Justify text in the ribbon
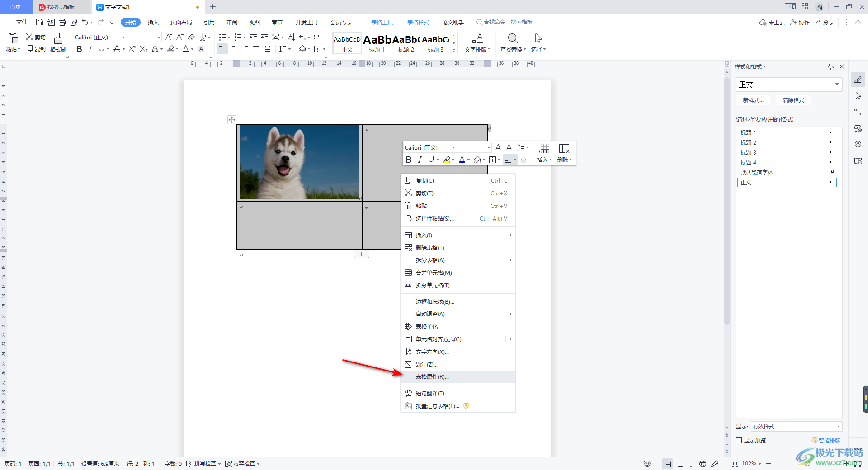The height and width of the screenshot is (470, 868). click(256, 49)
